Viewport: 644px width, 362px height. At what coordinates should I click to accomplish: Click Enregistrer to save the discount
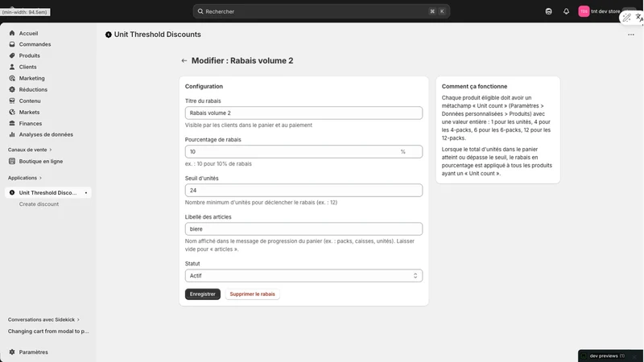[203, 294]
